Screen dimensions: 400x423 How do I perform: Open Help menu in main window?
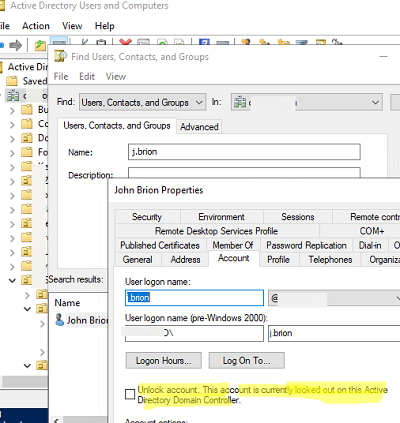coord(105,26)
